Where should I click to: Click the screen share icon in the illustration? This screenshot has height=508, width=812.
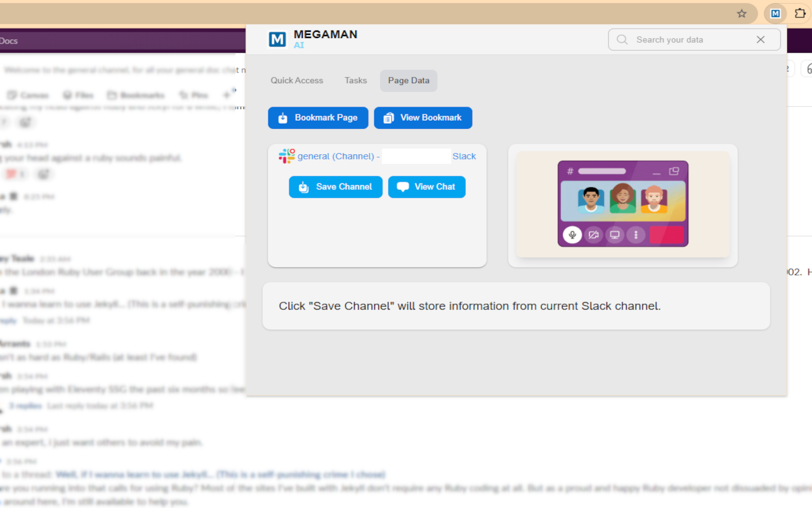click(x=615, y=235)
